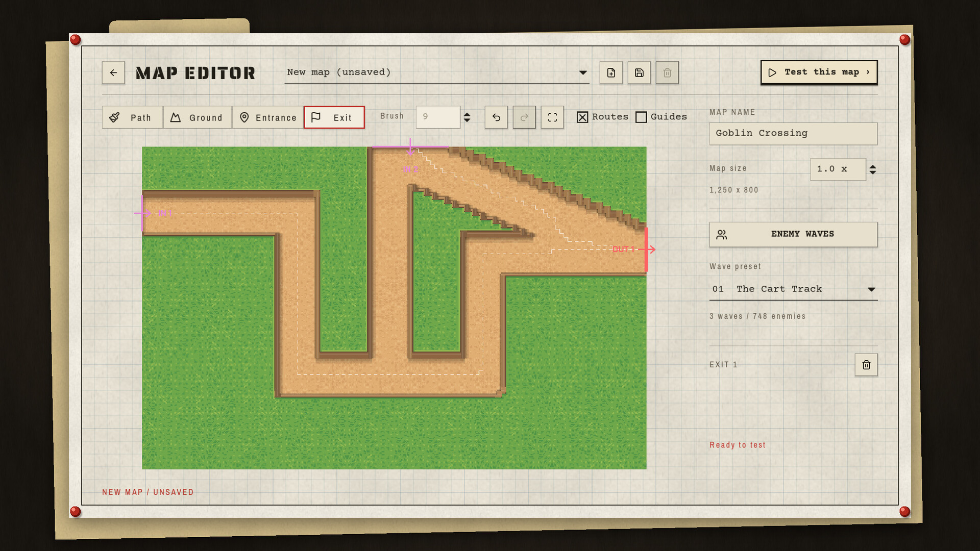Enable the Guides checkbox
The image size is (980, 551).
coord(641,117)
